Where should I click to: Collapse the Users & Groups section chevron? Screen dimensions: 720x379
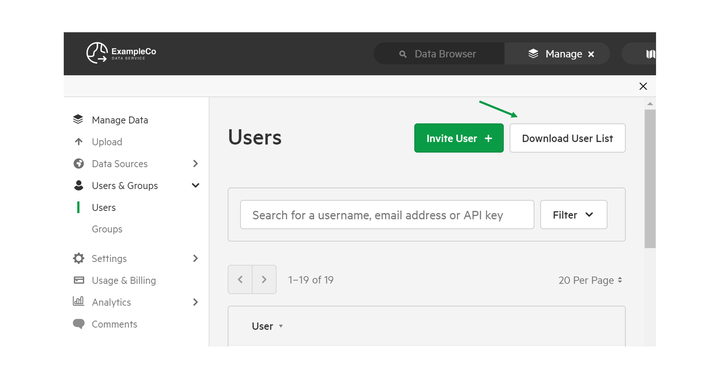click(195, 185)
